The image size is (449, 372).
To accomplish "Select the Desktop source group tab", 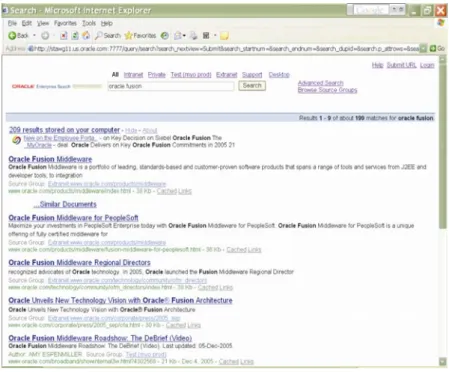I will click(279, 75).
